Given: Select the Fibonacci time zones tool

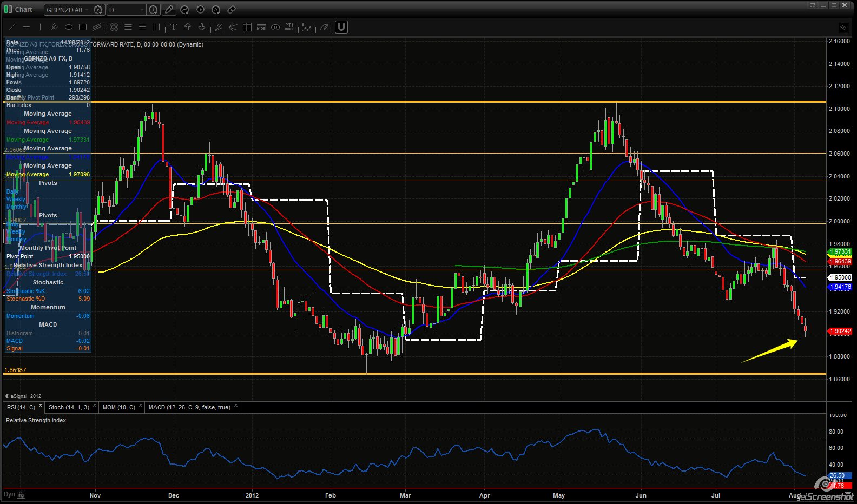Looking at the screenshot, I should 156,27.
